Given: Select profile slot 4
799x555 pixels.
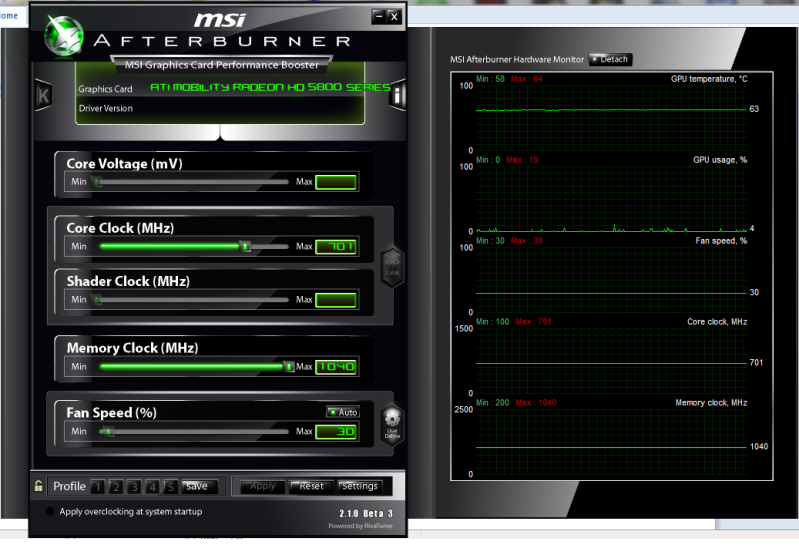Looking at the screenshot, I should tap(152, 487).
